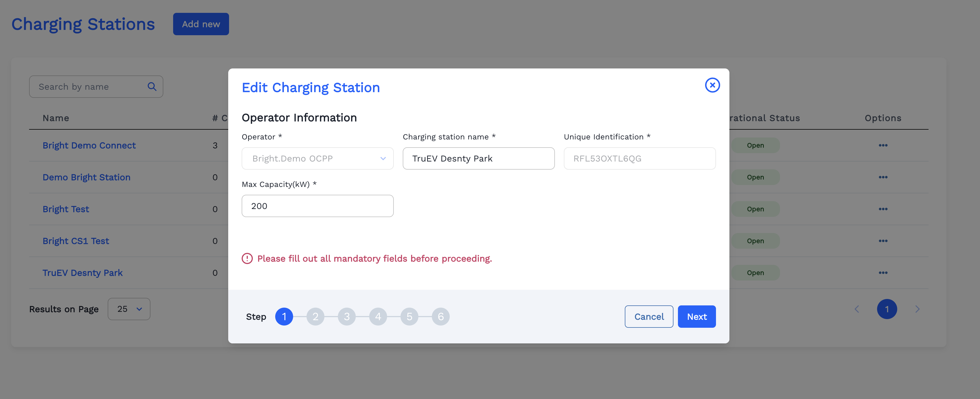Click the Next button in the dialog

(x=697, y=316)
